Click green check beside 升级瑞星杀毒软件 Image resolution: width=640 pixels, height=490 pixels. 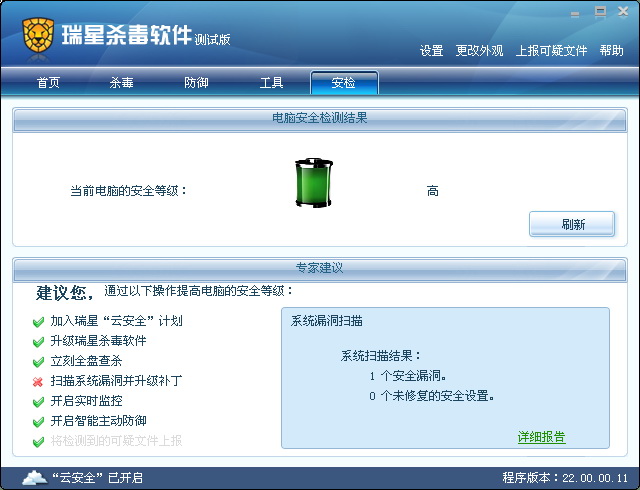click(38, 341)
